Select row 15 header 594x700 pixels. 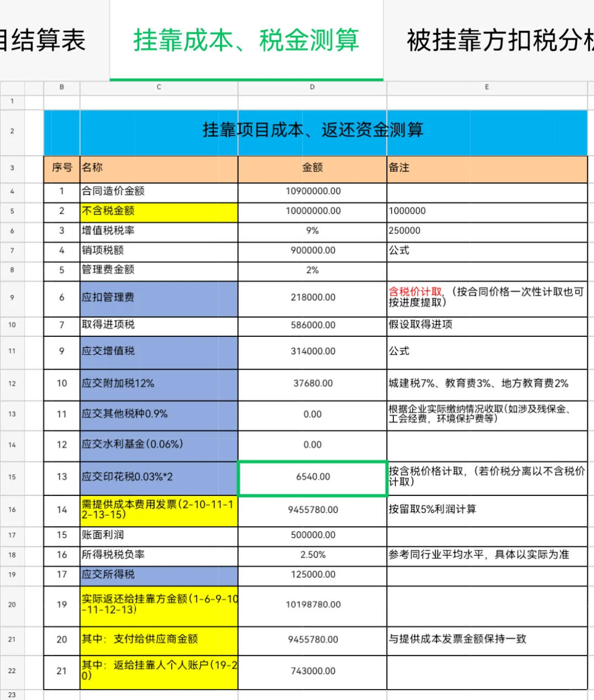[x=12, y=477]
